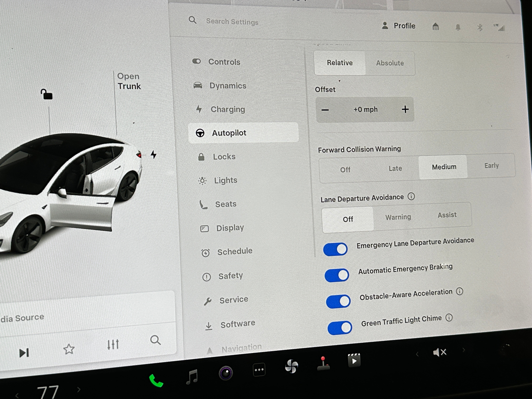Set Lane Departure Avoidance to Assist
532x399 pixels.
(447, 215)
